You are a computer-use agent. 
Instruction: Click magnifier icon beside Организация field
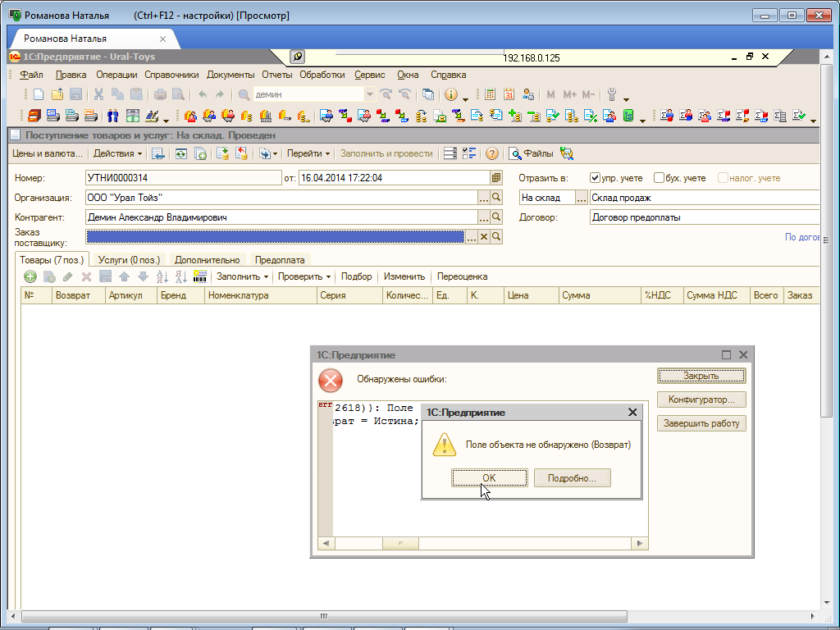(x=496, y=198)
